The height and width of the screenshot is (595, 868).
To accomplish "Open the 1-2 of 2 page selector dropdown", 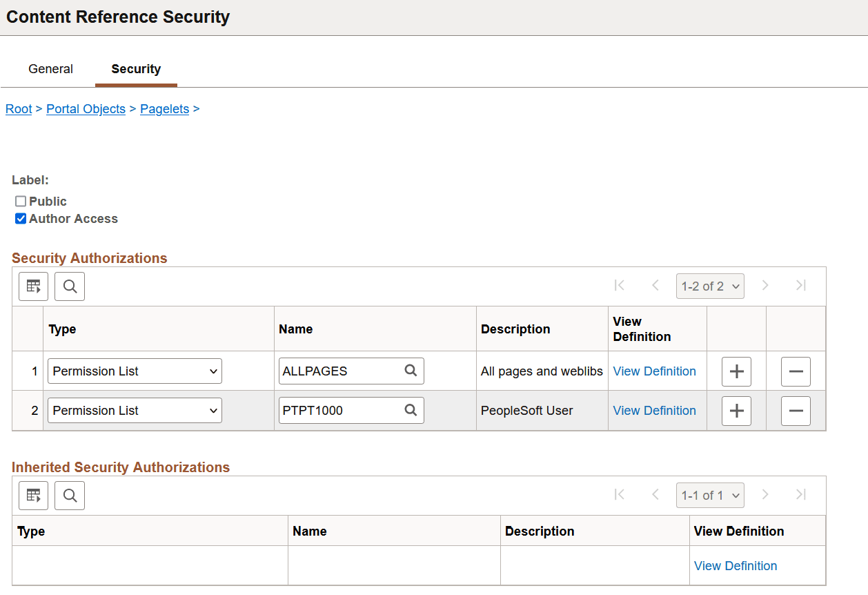I will coord(709,285).
